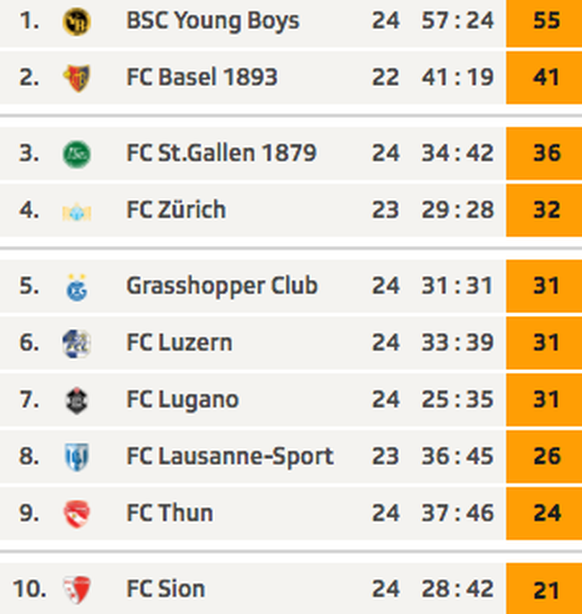Click the green FC St.Gallen logo
The image size is (582, 614).
click(77, 154)
